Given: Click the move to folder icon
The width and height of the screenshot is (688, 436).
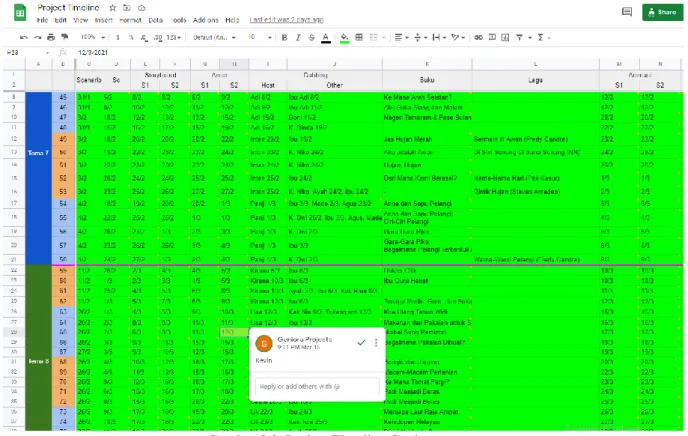Looking at the screenshot, I should pyautogui.click(x=126, y=8).
